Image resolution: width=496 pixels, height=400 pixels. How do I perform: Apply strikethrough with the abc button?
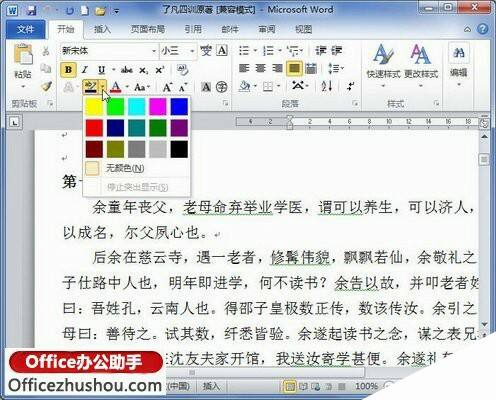pos(127,70)
